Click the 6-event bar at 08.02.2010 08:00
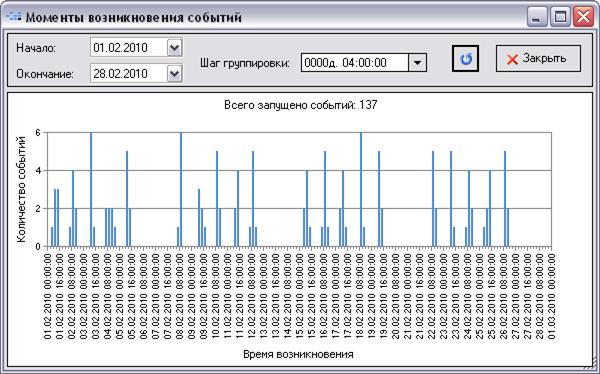Screen dimensions: 600x374 coord(181,189)
